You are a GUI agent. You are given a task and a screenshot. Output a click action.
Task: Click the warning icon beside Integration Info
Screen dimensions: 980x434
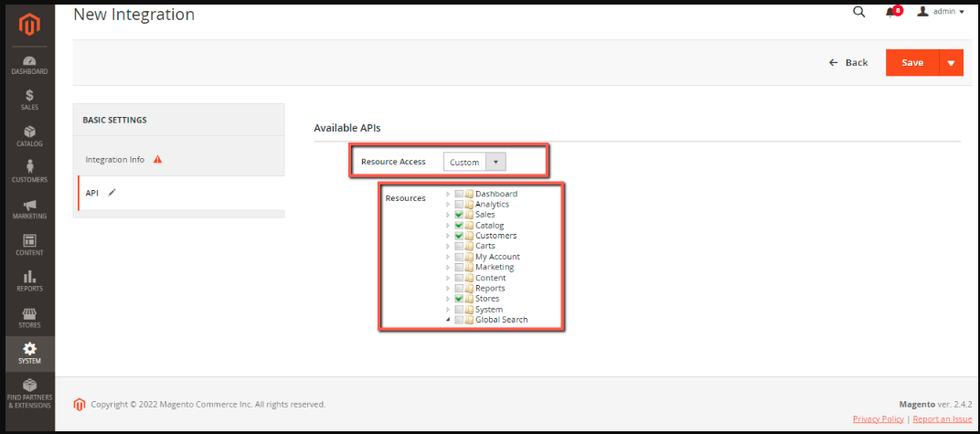pyautogui.click(x=157, y=159)
